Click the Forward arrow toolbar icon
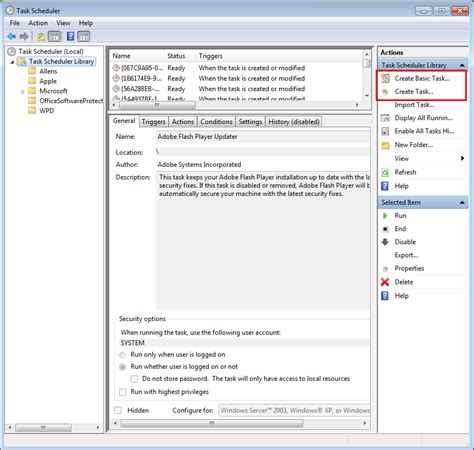This screenshot has height=450, width=474. 24,36
